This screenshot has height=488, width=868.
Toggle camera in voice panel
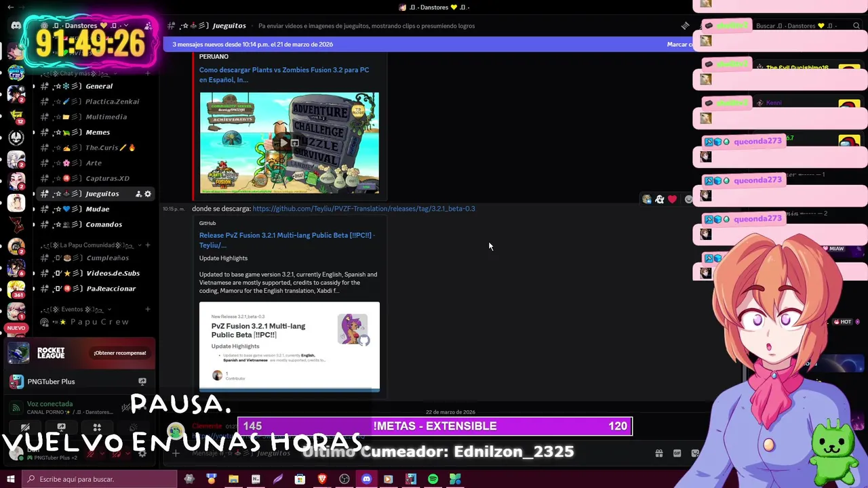(x=25, y=427)
